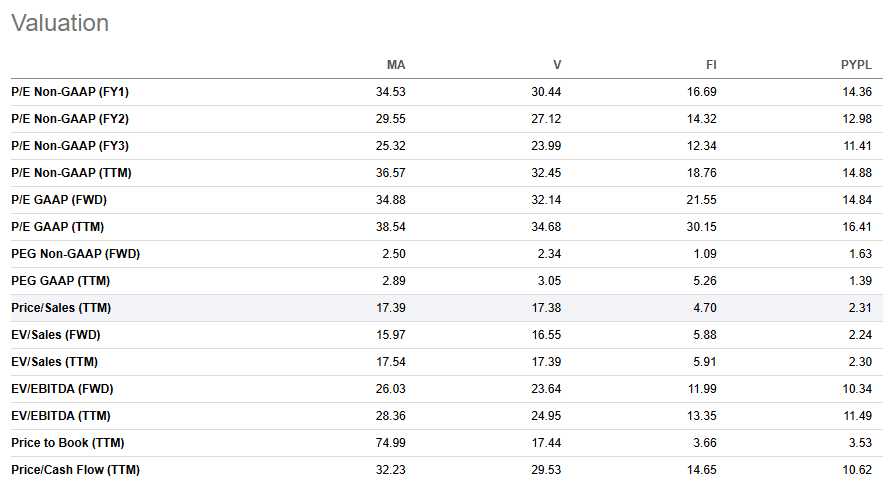Click the Price to Book (TTM) label
883x482 pixels.
(x=67, y=443)
